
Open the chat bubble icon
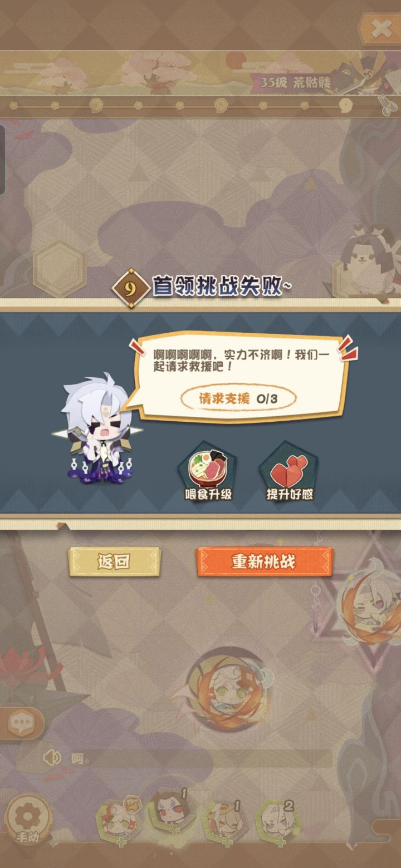coord(21,723)
